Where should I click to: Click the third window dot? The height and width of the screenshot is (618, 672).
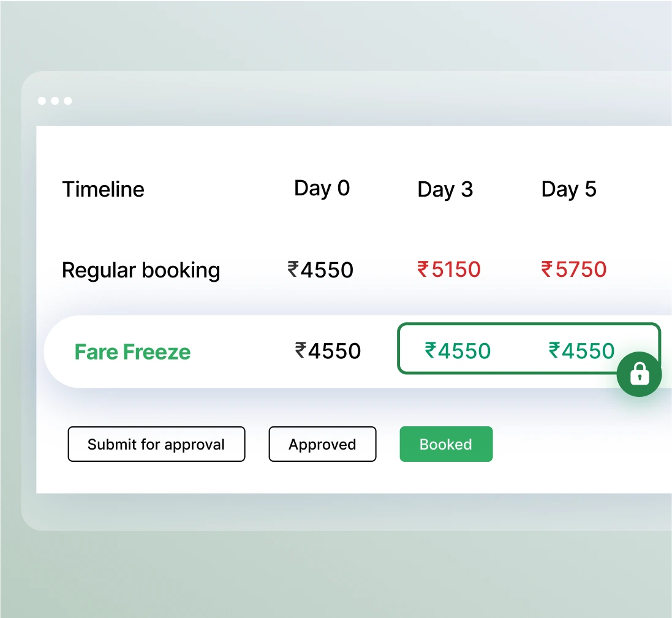click(x=67, y=100)
